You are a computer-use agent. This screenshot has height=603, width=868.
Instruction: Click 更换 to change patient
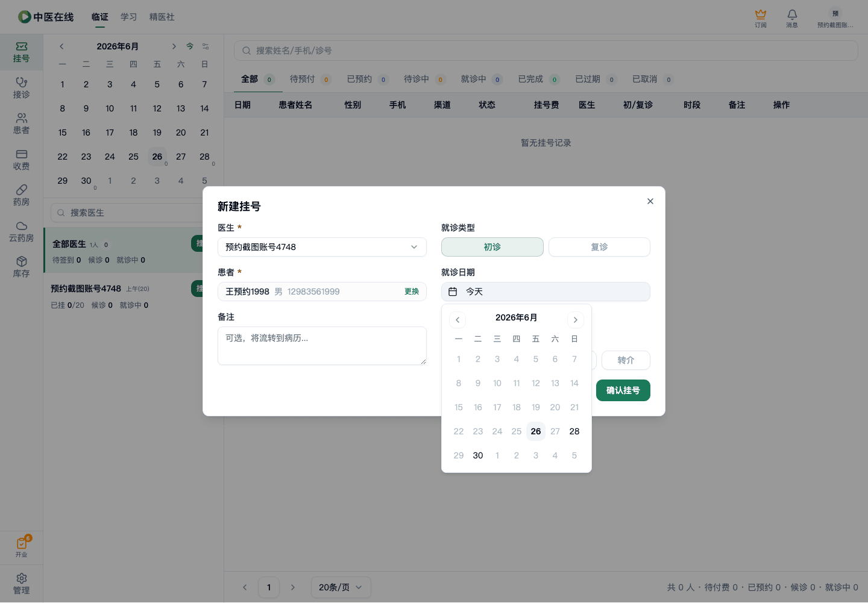412,292
